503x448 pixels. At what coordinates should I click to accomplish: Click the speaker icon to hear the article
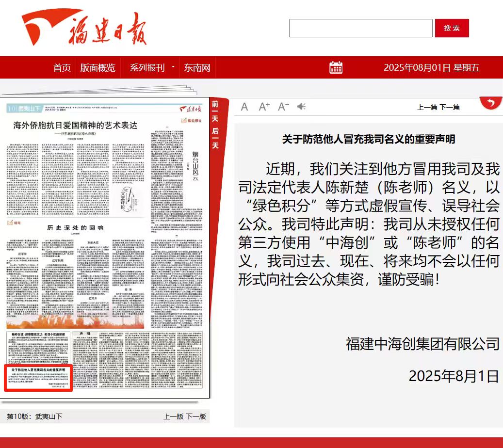(302, 106)
